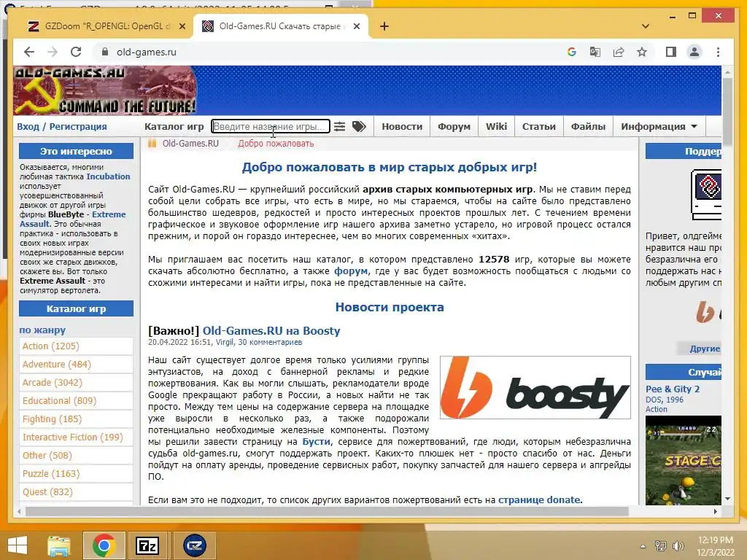Image resolution: width=747 pixels, height=560 pixels.
Task: Click the game name search field
Action: pos(270,127)
